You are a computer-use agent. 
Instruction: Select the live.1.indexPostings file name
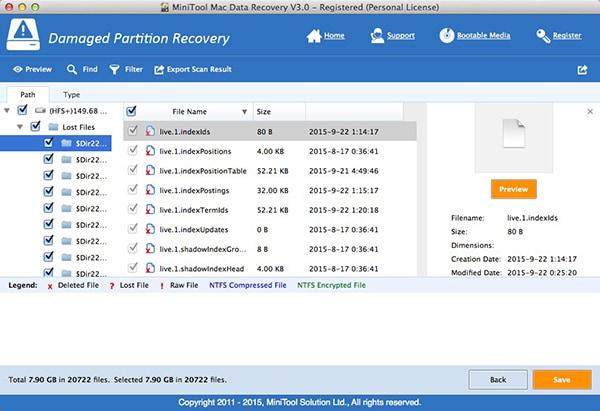[194, 191]
